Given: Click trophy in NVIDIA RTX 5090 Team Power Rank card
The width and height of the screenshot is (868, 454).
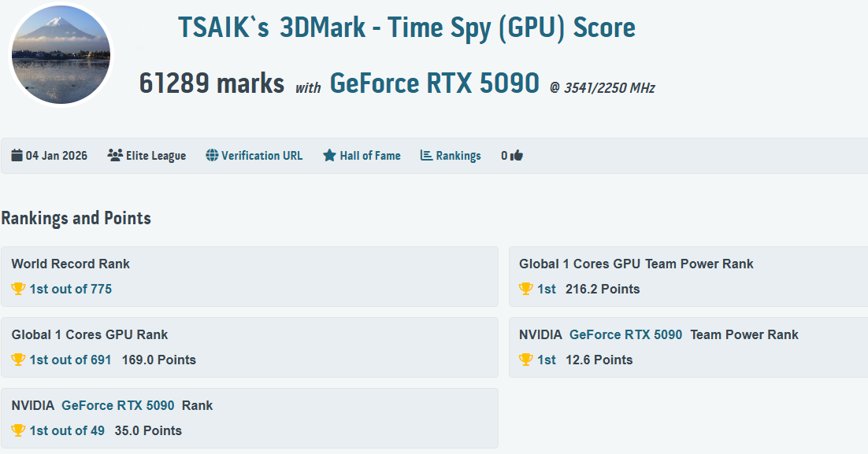Looking at the screenshot, I should pos(526,360).
